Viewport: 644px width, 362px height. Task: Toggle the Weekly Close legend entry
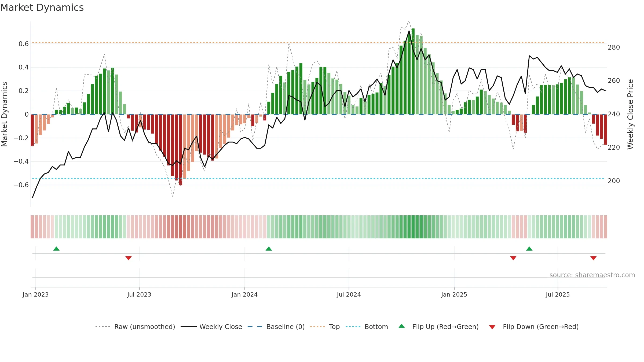coord(211,327)
